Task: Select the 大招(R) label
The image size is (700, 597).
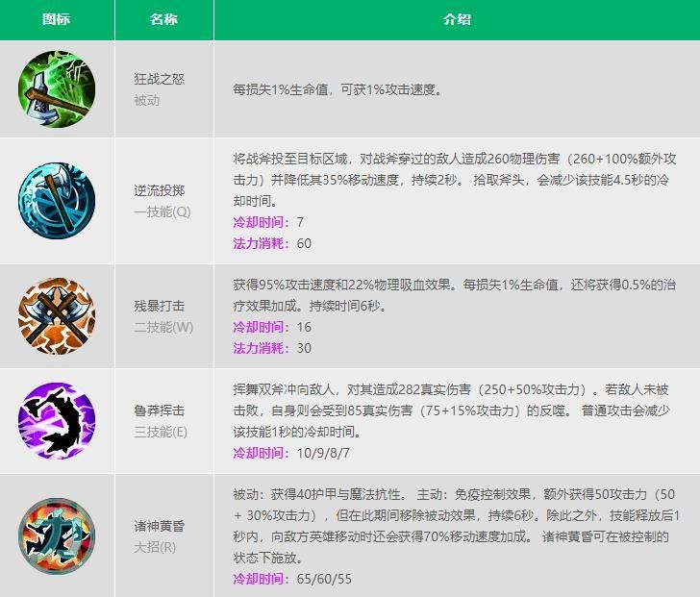Action: (155, 547)
